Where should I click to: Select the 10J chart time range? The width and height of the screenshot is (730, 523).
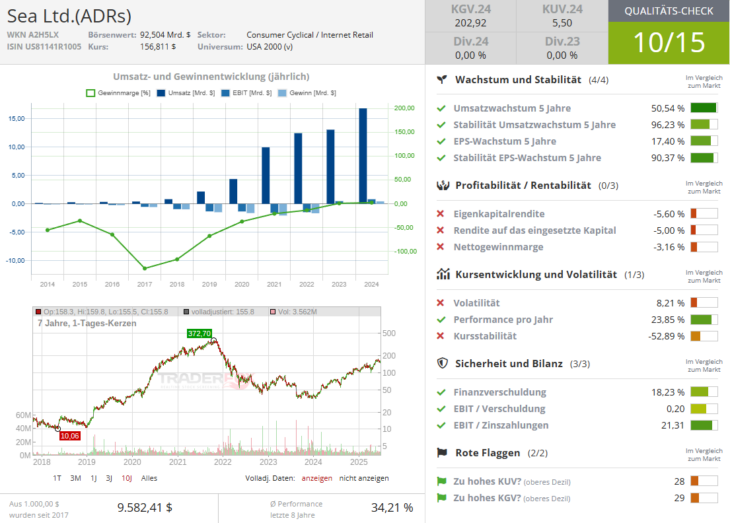(x=127, y=478)
